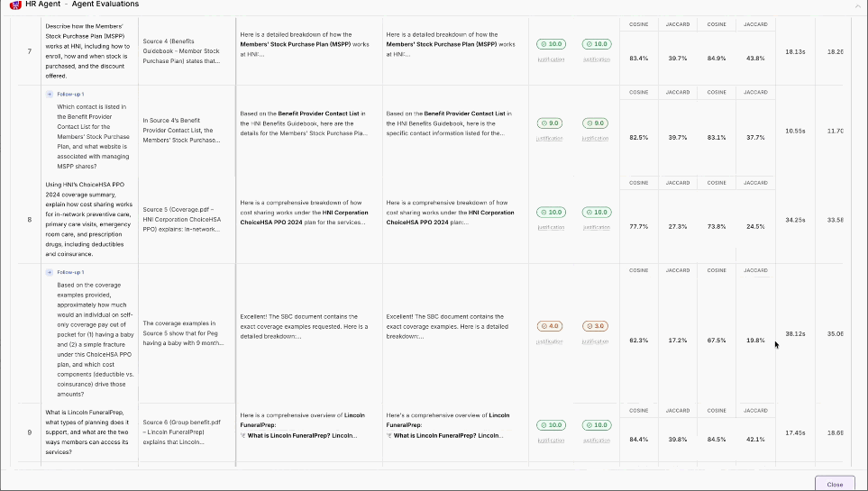Open justification under left 9.0 score
868x491 pixels.
coord(549,139)
